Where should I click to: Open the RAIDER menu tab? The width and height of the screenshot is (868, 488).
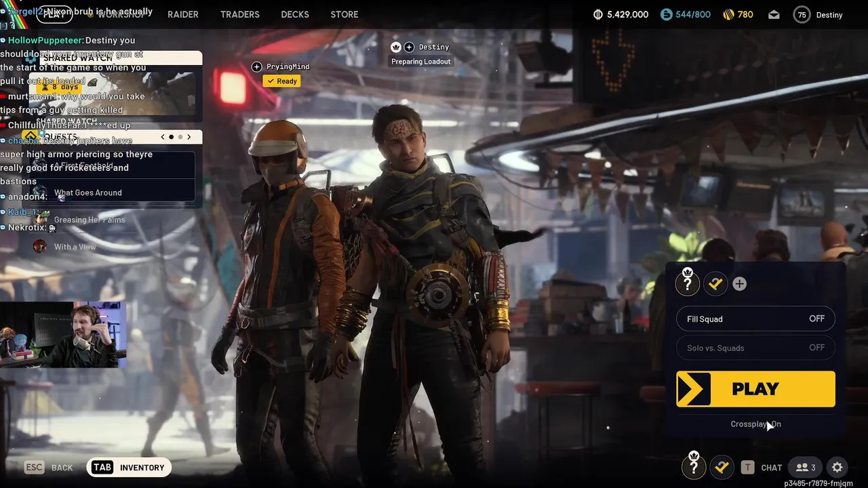(183, 14)
